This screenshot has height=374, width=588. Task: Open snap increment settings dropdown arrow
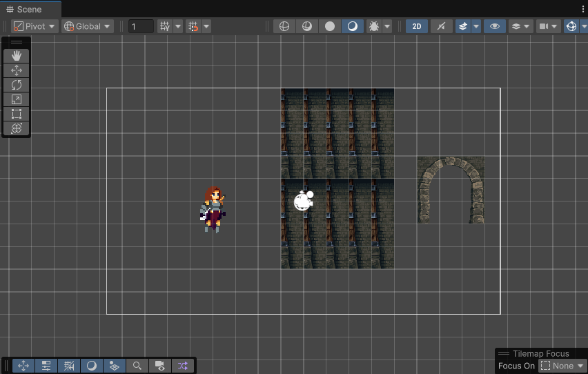[206, 26]
